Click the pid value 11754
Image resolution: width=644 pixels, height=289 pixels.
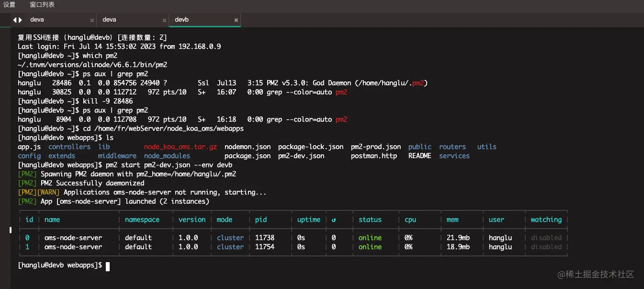(x=265, y=247)
